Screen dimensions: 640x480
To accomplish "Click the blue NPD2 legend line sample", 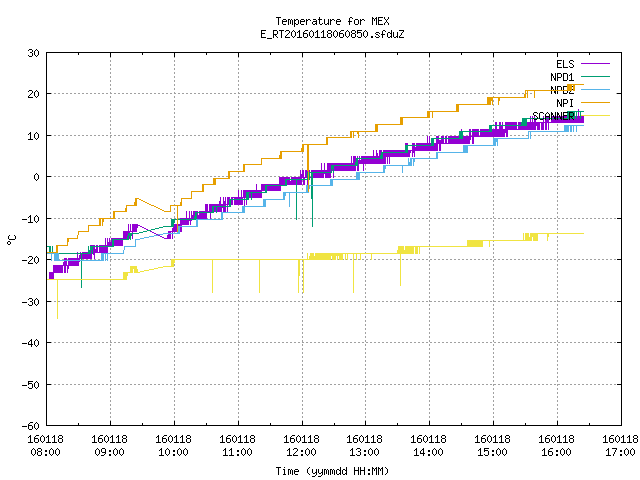I will click(595, 89).
